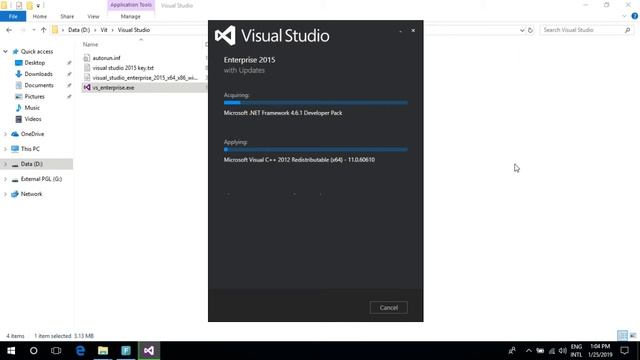Open Quick access in the sidebar
The height and width of the screenshot is (360, 640).
37,51
